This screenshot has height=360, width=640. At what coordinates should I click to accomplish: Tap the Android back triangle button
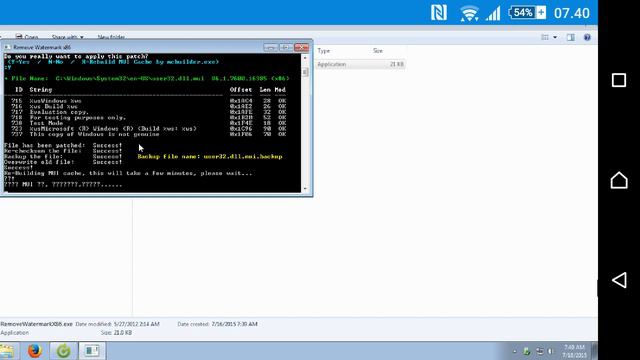click(619, 280)
